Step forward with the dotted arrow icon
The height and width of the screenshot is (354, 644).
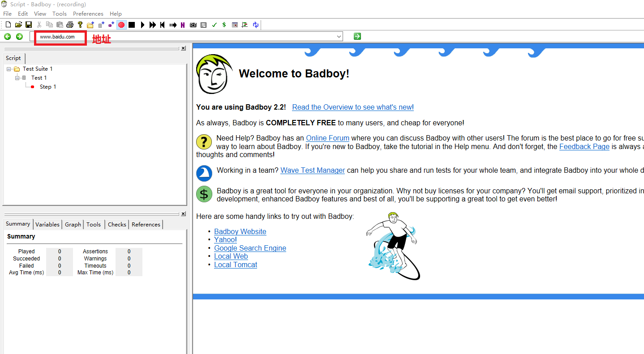point(173,25)
